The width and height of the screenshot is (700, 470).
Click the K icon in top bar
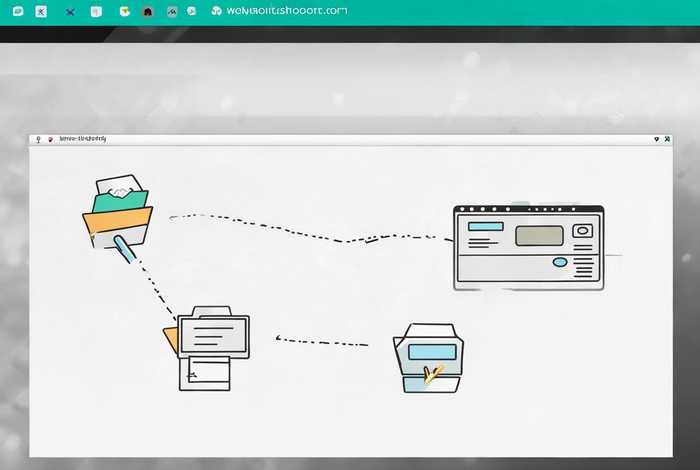tap(41, 12)
